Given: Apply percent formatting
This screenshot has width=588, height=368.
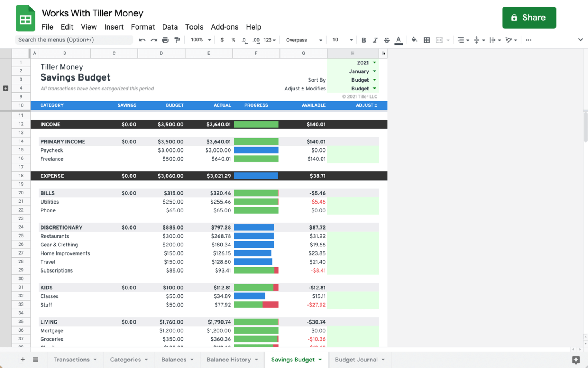Looking at the screenshot, I should click(x=234, y=39).
